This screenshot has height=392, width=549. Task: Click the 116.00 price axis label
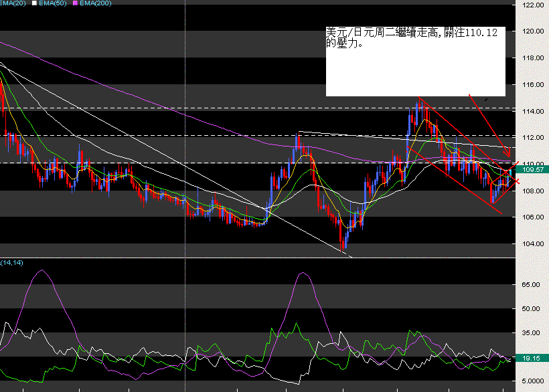tap(533, 85)
